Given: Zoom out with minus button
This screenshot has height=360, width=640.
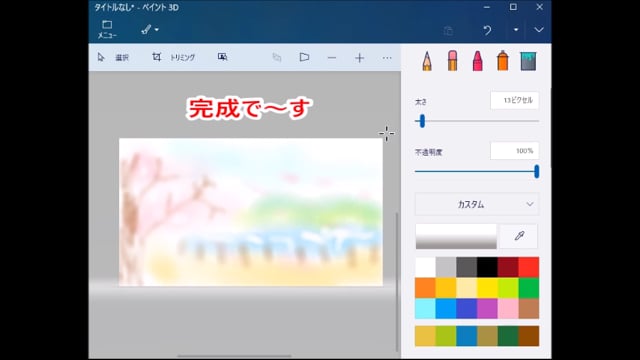Looking at the screenshot, I should 332,58.
